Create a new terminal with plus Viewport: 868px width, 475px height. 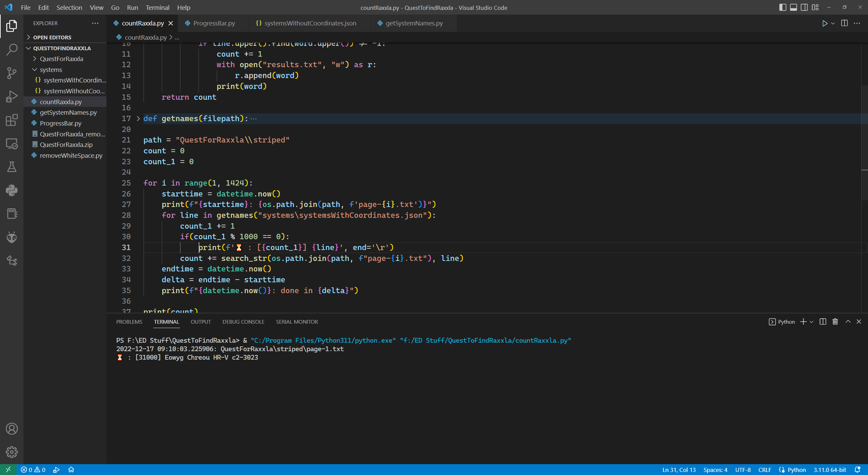tap(803, 322)
